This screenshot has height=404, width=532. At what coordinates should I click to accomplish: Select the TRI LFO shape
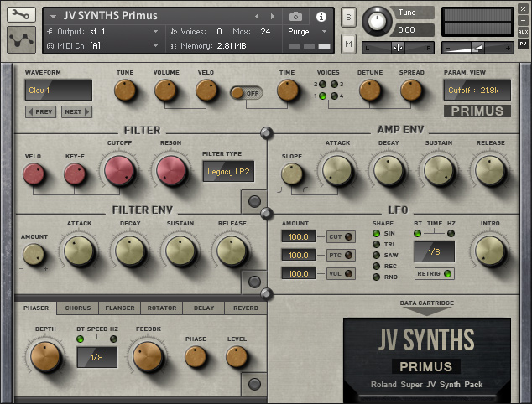point(376,244)
